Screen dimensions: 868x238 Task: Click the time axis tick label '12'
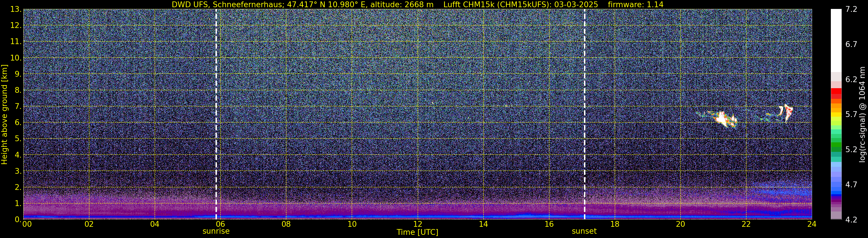pyautogui.click(x=417, y=224)
